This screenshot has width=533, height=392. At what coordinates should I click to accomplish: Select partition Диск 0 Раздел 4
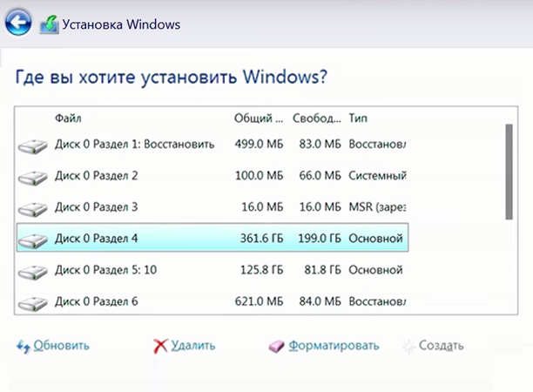click(213, 238)
